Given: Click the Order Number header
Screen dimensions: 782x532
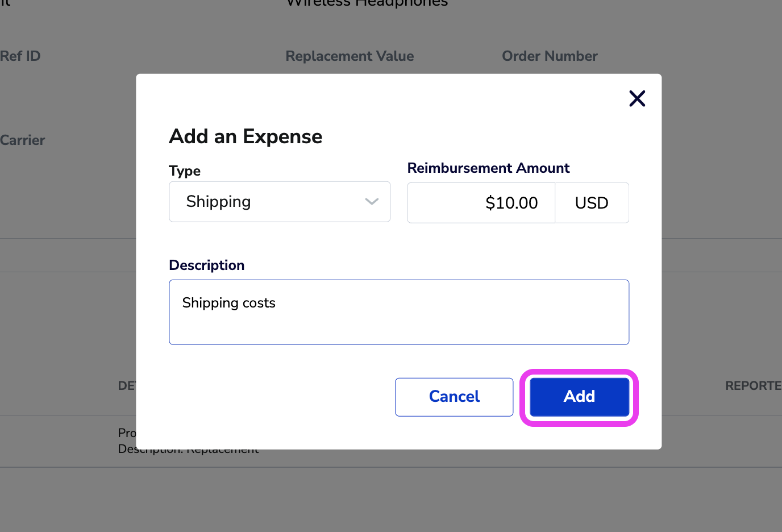Looking at the screenshot, I should (x=550, y=56).
